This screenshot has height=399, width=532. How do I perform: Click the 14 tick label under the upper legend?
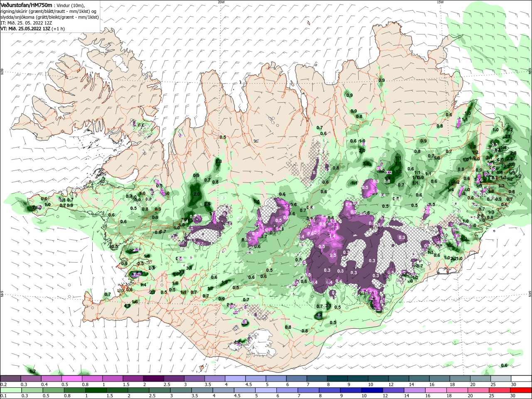pyautogui.click(x=411, y=384)
